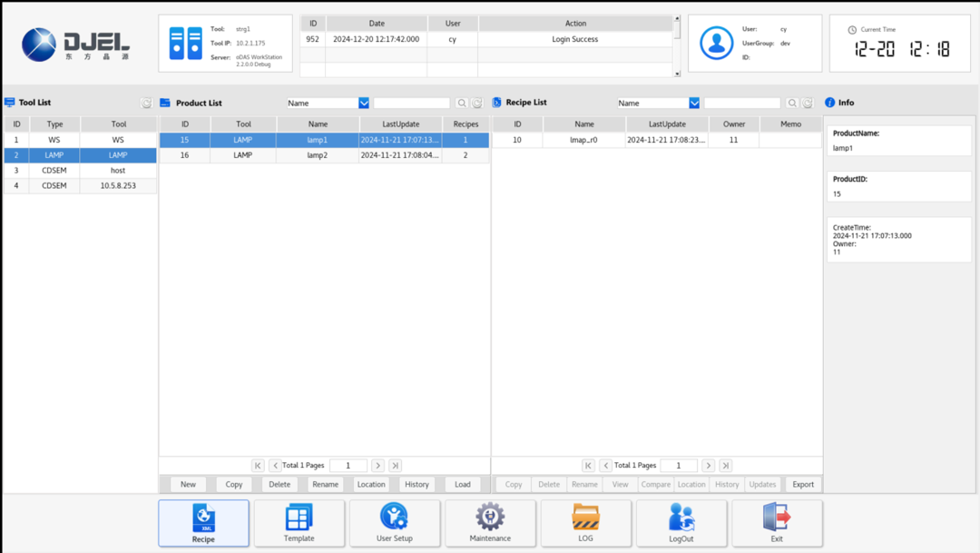Exit the application via Exit icon
The image size is (980, 553).
coord(777,523)
